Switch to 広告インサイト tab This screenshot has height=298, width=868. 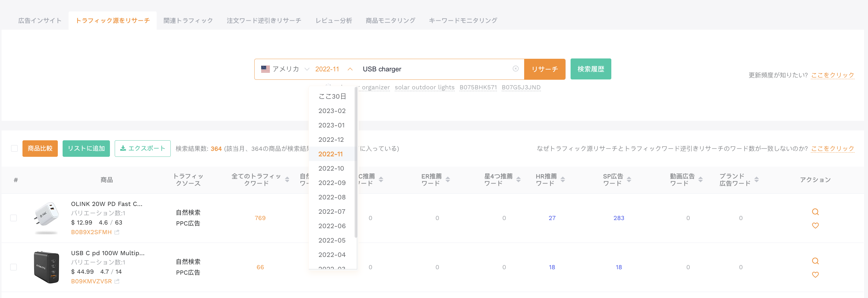click(x=40, y=21)
